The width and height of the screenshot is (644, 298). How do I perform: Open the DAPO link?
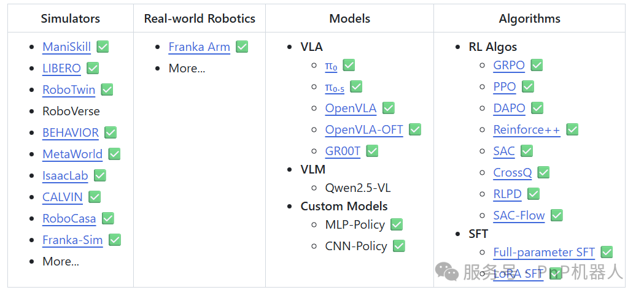pos(510,108)
